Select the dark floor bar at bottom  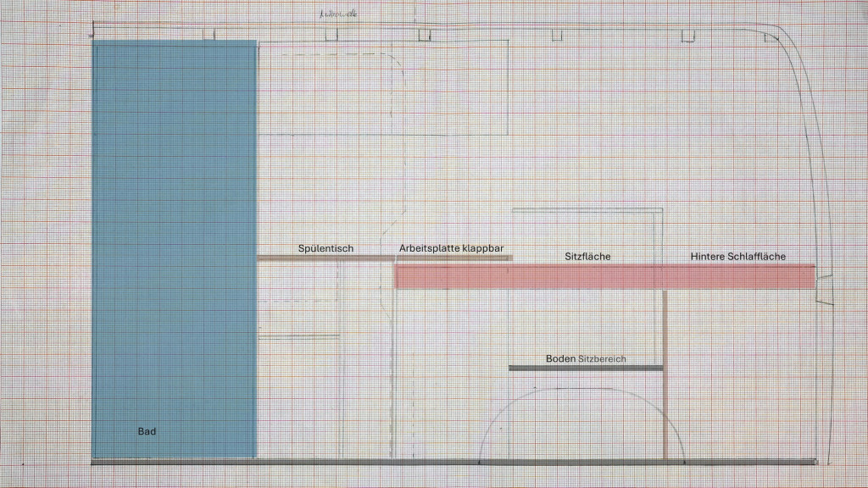point(453,463)
